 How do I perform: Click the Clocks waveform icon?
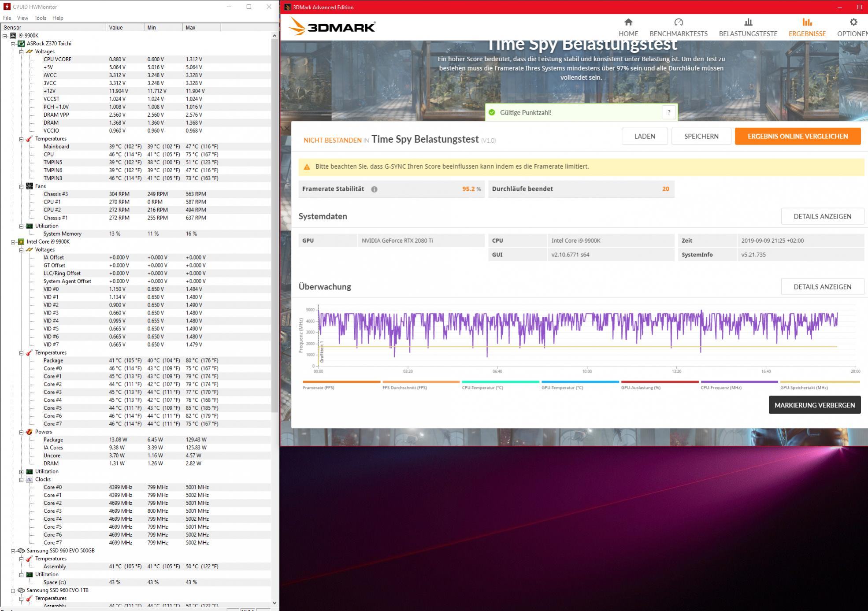(x=29, y=479)
